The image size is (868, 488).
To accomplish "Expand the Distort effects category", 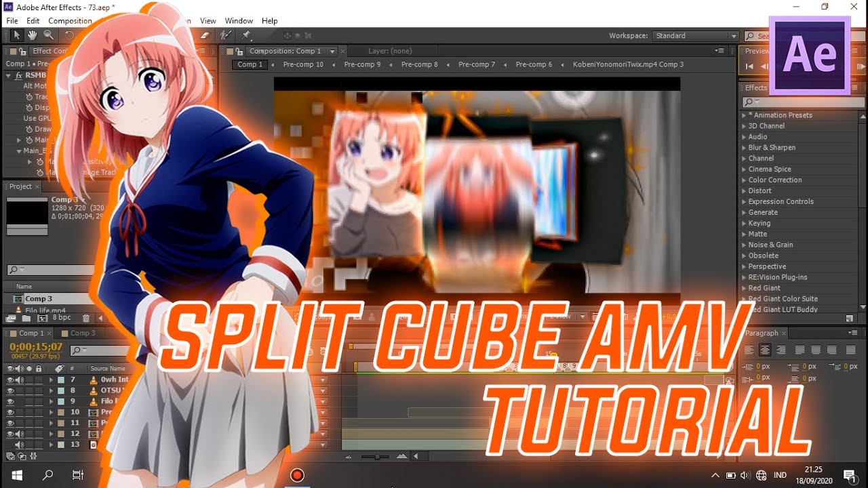I will 744,191.
